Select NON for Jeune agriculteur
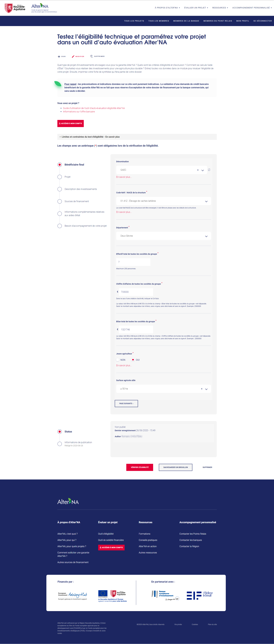 (118, 360)
